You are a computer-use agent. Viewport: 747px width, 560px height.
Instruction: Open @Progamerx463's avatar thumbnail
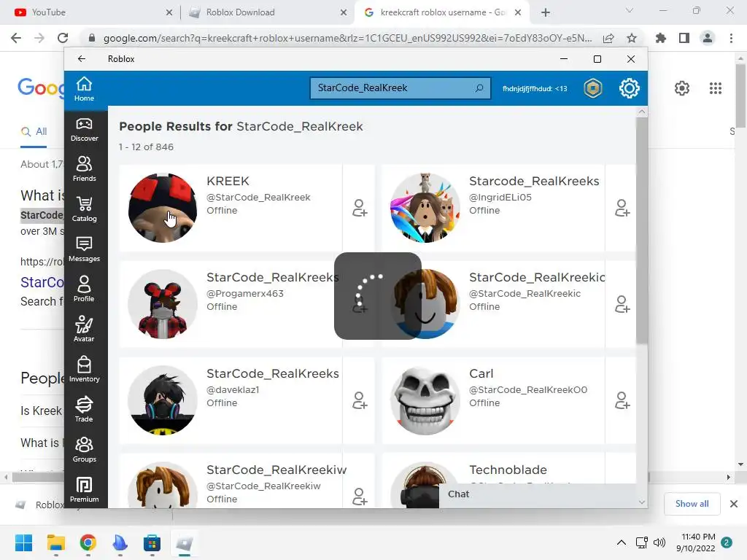click(x=163, y=304)
